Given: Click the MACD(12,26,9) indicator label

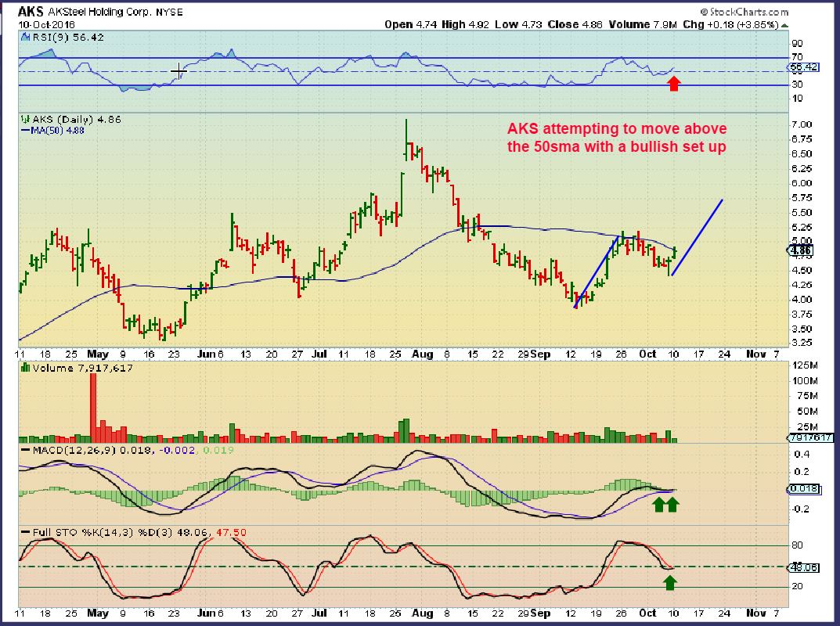Looking at the screenshot, I should click(74, 451).
